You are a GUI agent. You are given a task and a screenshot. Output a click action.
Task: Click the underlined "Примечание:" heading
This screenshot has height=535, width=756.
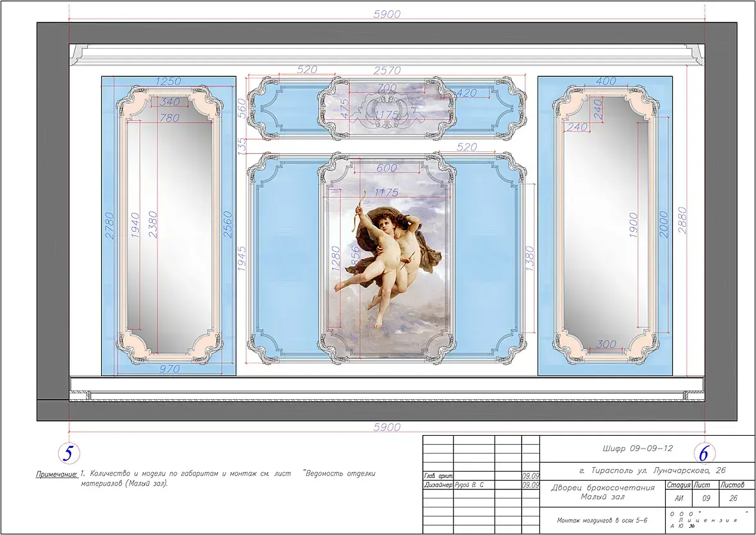[x=57, y=474]
